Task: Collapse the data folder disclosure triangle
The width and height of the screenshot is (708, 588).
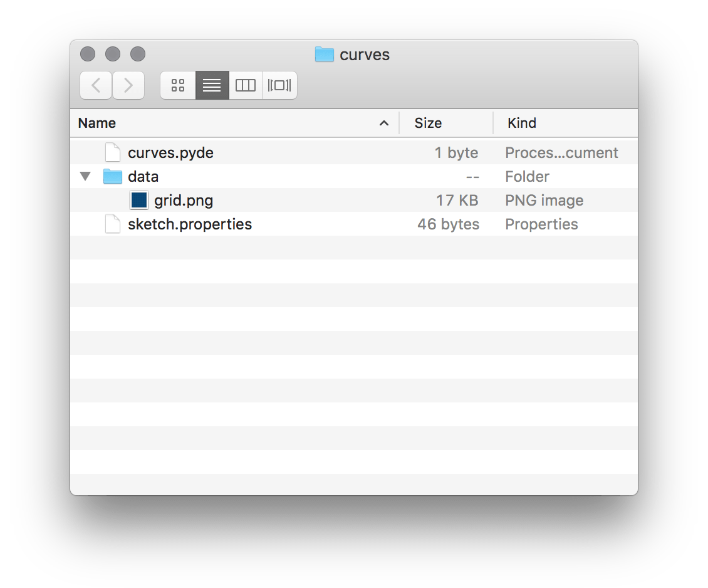Action: click(85, 176)
